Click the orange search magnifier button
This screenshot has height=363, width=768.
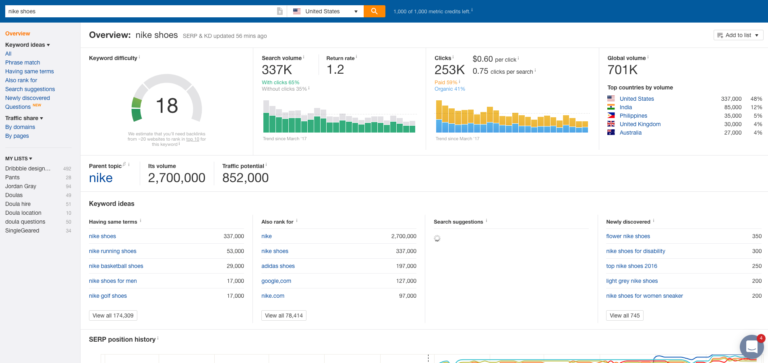click(x=374, y=11)
